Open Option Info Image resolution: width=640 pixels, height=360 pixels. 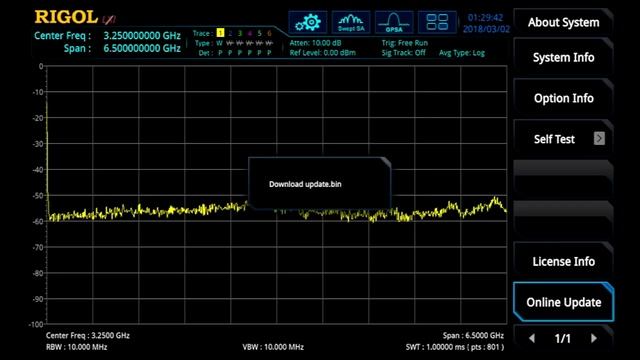[563, 98]
